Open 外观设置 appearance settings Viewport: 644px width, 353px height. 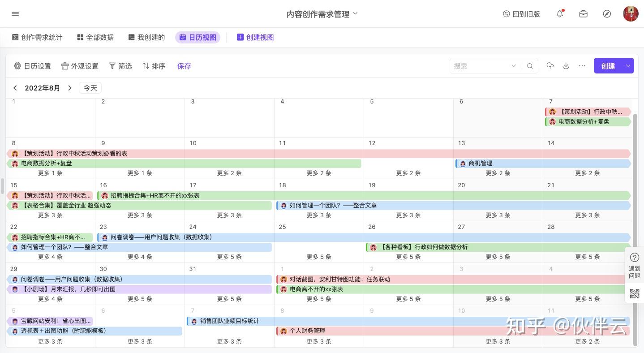tap(80, 66)
